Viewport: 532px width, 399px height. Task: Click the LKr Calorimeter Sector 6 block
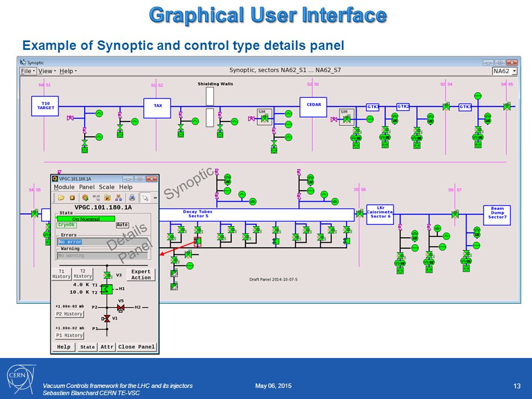380,214
